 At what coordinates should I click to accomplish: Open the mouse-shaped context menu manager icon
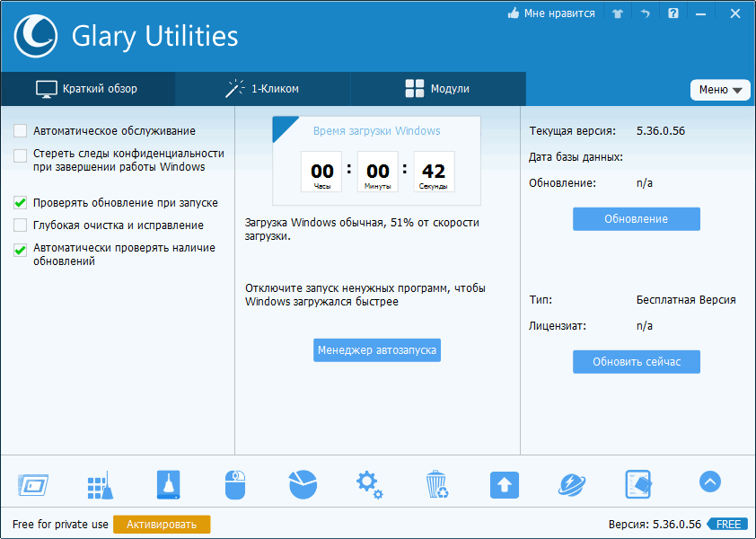click(234, 485)
